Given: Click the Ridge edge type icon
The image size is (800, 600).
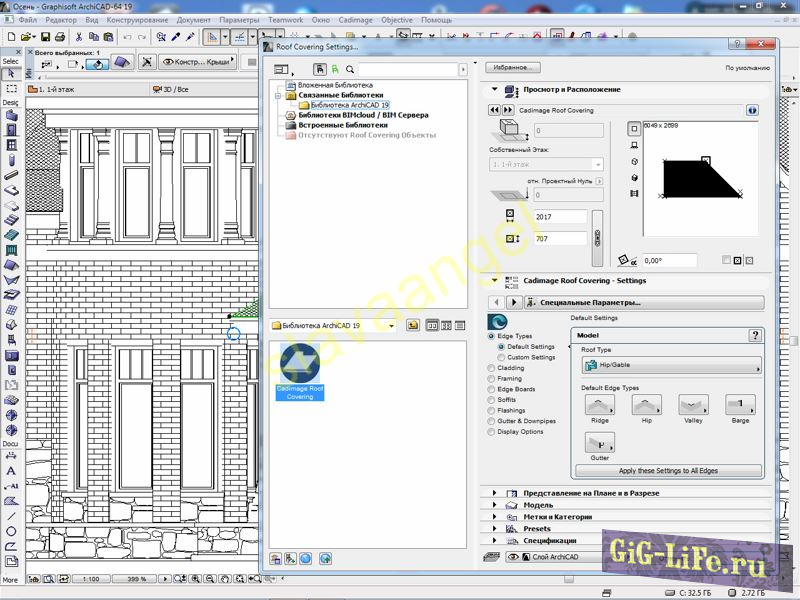Looking at the screenshot, I should tap(600, 405).
